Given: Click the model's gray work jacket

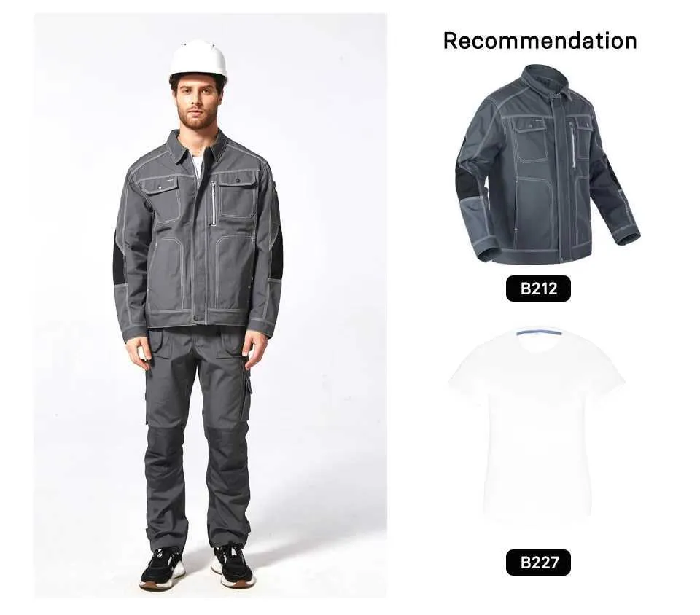Looking at the screenshot, I should tap(198, 232).
